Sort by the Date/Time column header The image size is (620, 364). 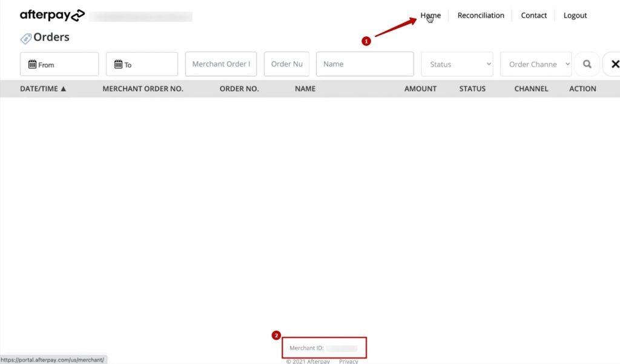coord(43,89)
